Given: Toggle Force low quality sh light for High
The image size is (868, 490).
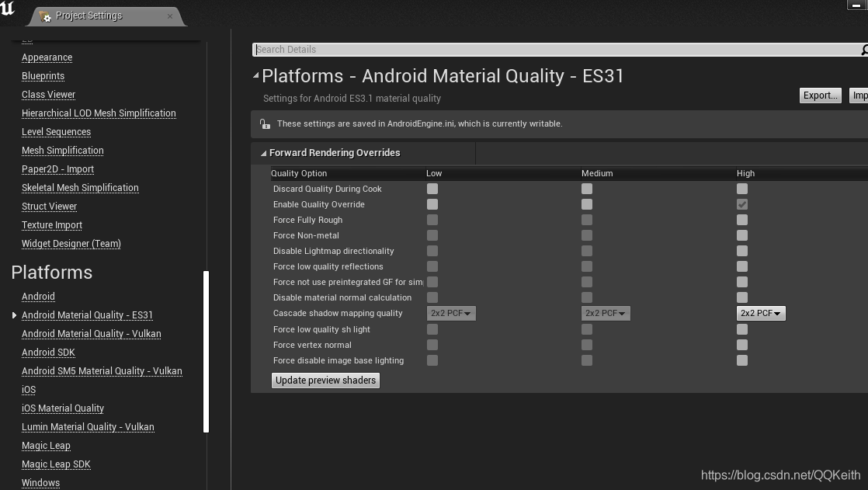Looking at the screenshot, I should (x=741, y=329).
